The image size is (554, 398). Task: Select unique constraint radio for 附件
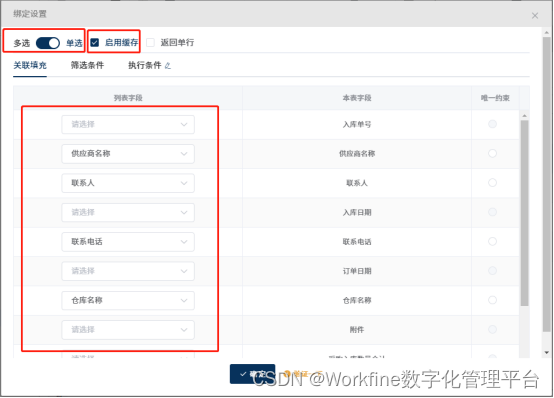pyautogui.click(x=492, y=329)
